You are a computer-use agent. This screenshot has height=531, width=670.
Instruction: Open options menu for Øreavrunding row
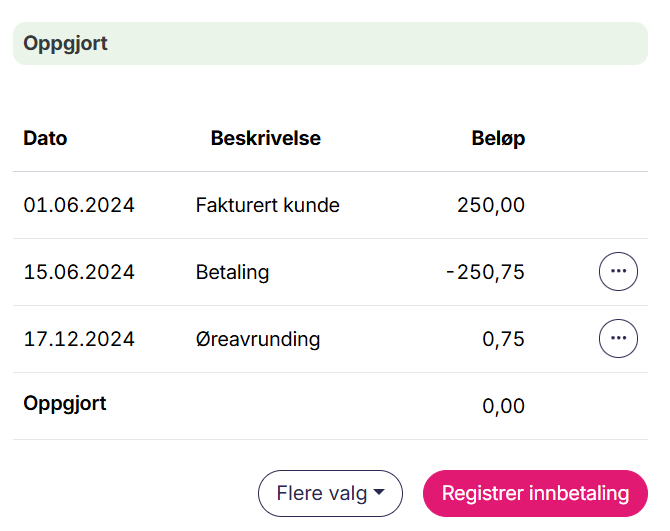[618, 339]
